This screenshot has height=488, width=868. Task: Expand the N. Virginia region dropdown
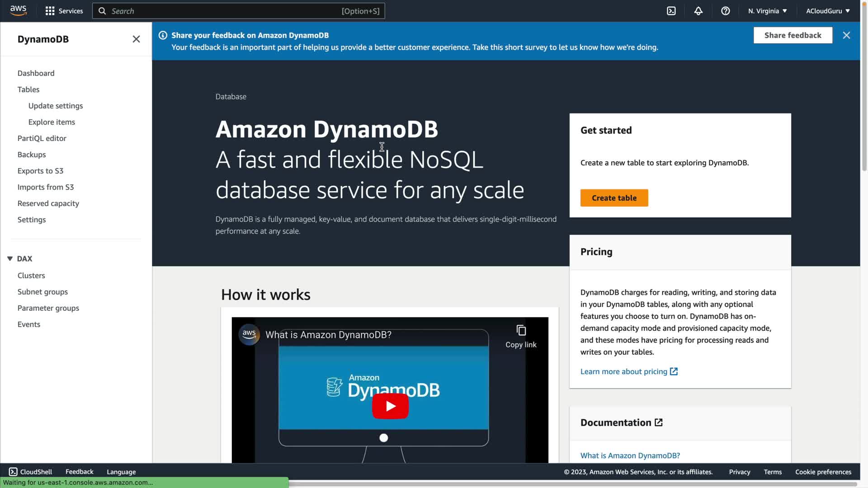[767, 11]
